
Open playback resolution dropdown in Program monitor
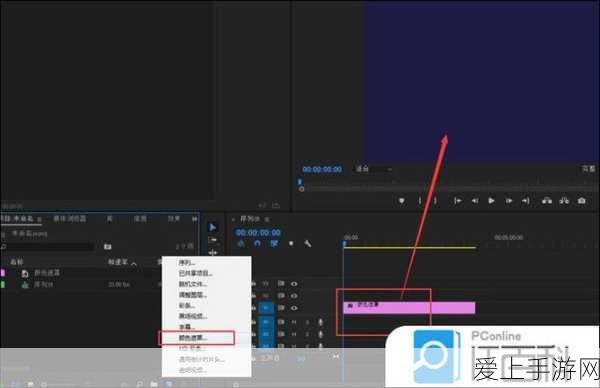tap(589, 169)
